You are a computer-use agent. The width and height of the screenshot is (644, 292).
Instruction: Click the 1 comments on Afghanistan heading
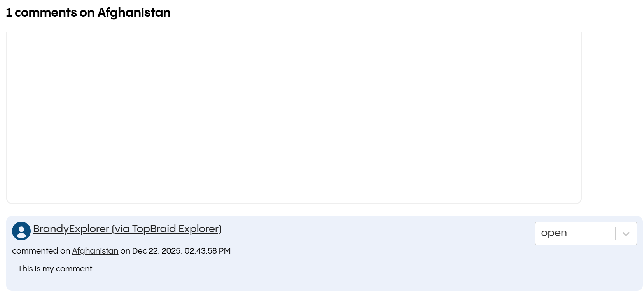[89, 12]
